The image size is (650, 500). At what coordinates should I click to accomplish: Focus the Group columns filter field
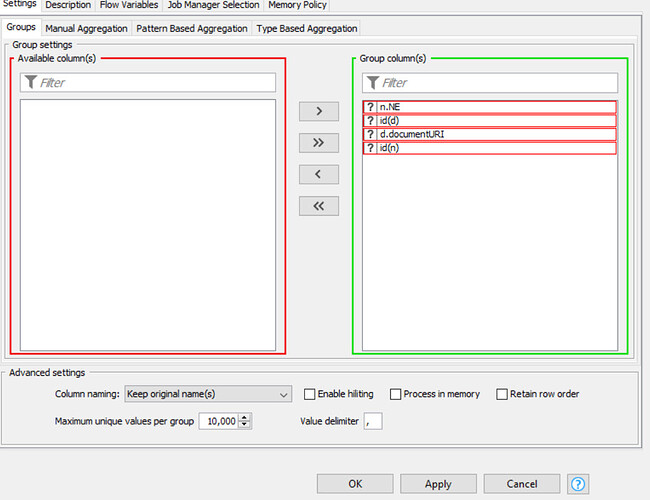tap(490, 83)
